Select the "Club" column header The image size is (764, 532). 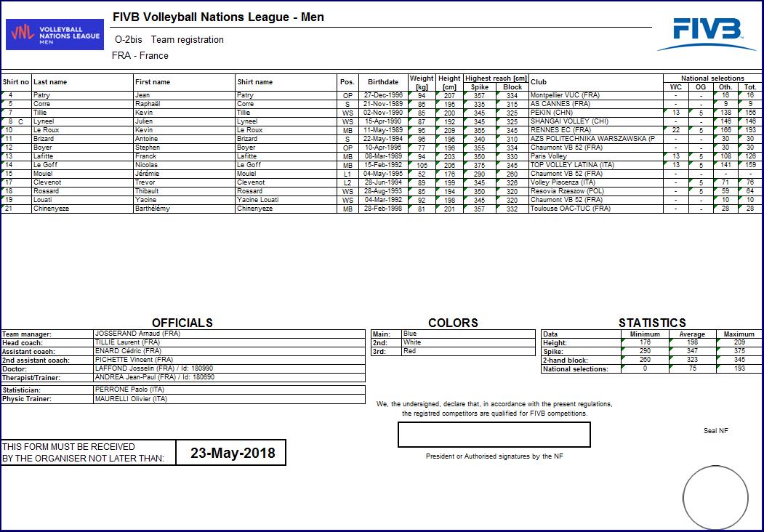tap(539, 82)
